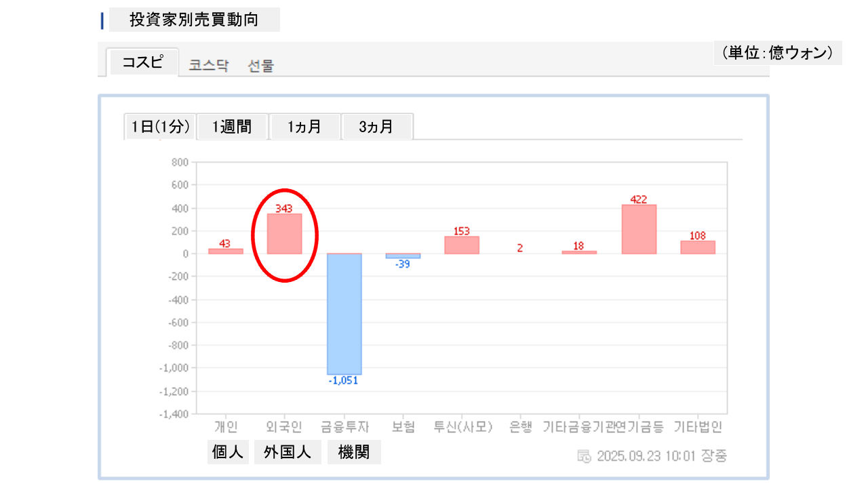Click the 기타법인 bar labeled 108
868x488 pixels.
[698, 247]
